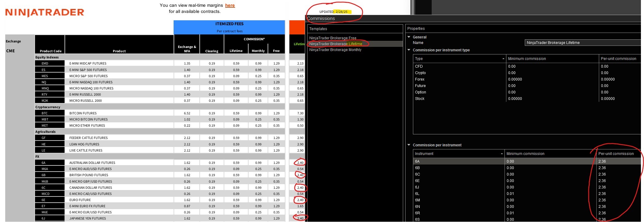The width and height of the screenshot is (644, 222).
Task: Click the 6M per-unit commission 2.36
Action: (602, 200)
